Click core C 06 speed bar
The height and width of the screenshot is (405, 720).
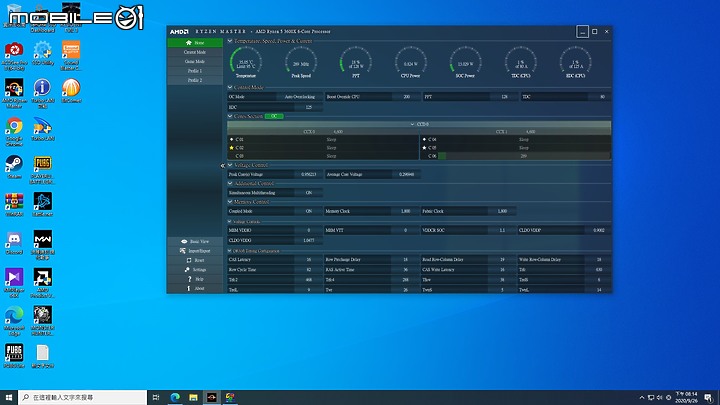pos(523,156)
